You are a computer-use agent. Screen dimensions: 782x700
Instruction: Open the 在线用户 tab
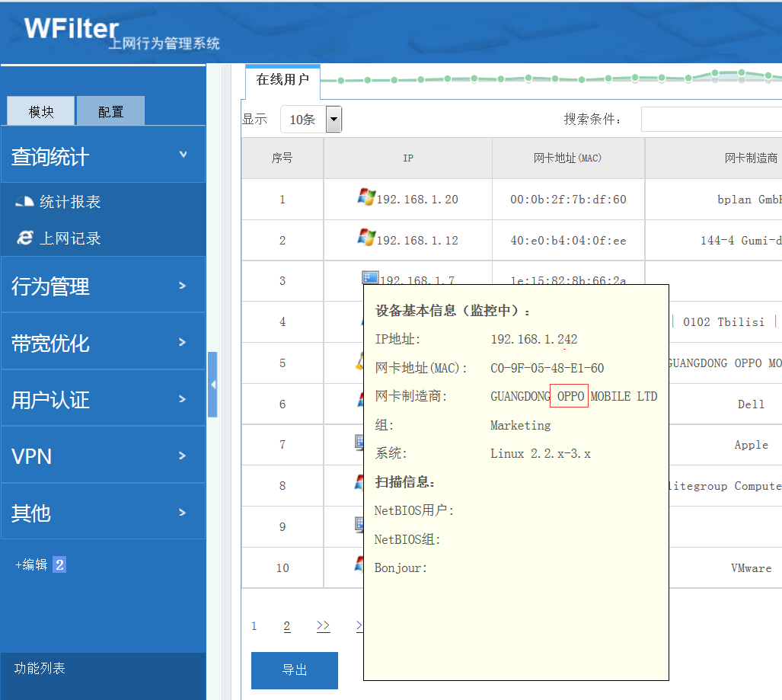[282, 80]
